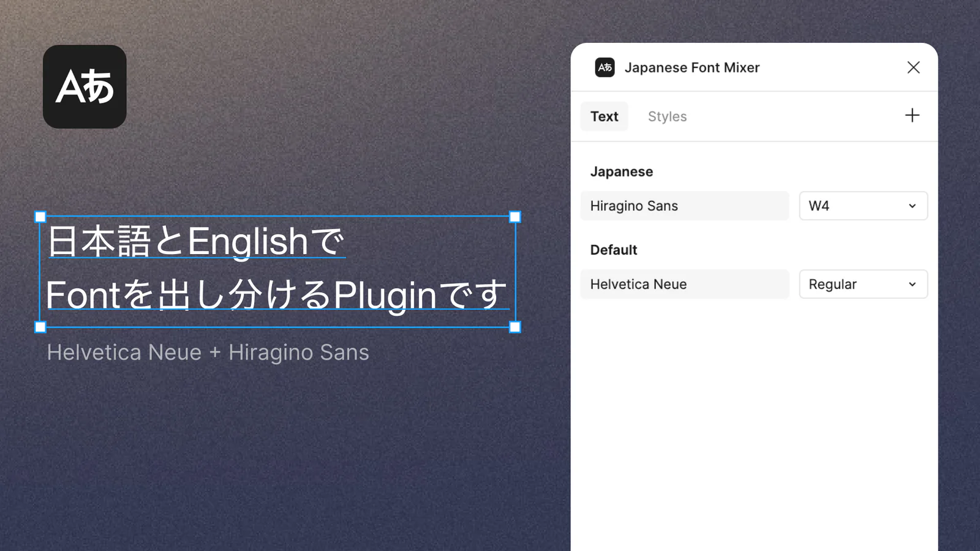This screenshot has height=551, width=980.
Task: Select the text line '日本語とEnglishで'
Action: [196, 241]
